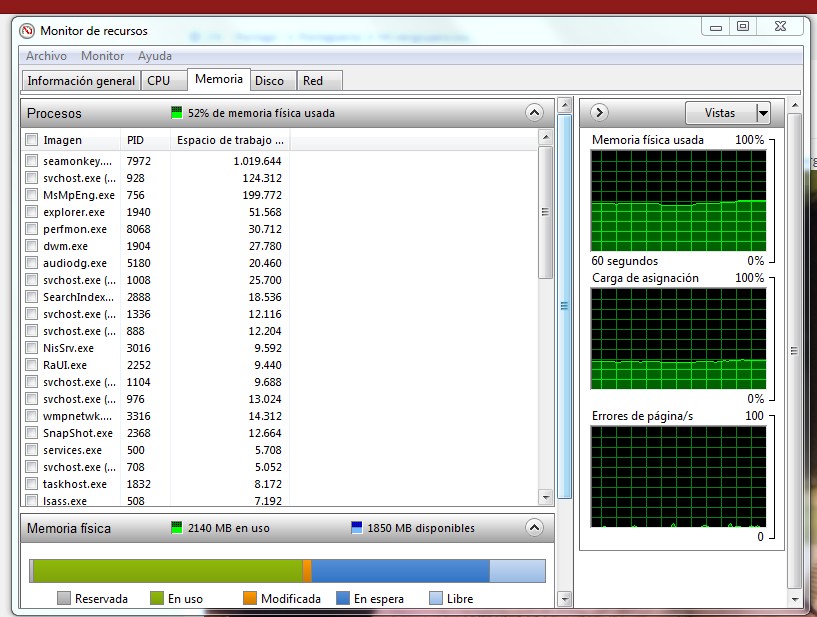Tick the perfmon.exe checkbox
The image size is (817, 617).
(32, 229)
